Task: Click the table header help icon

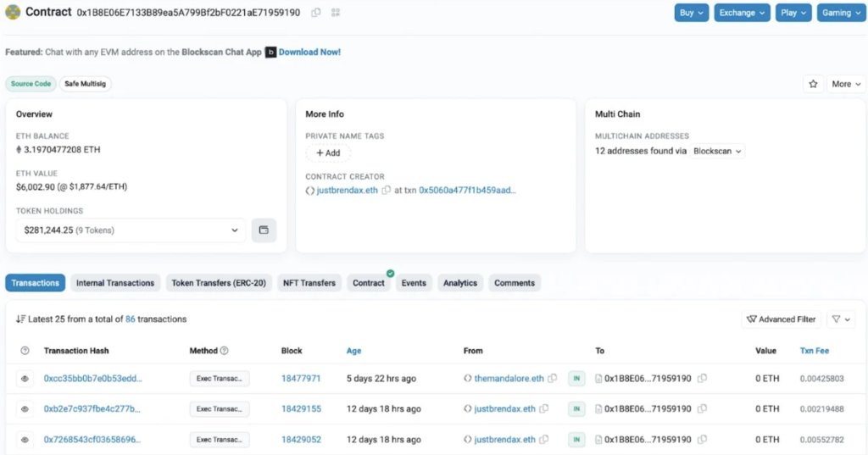Action: coord(25,351)
